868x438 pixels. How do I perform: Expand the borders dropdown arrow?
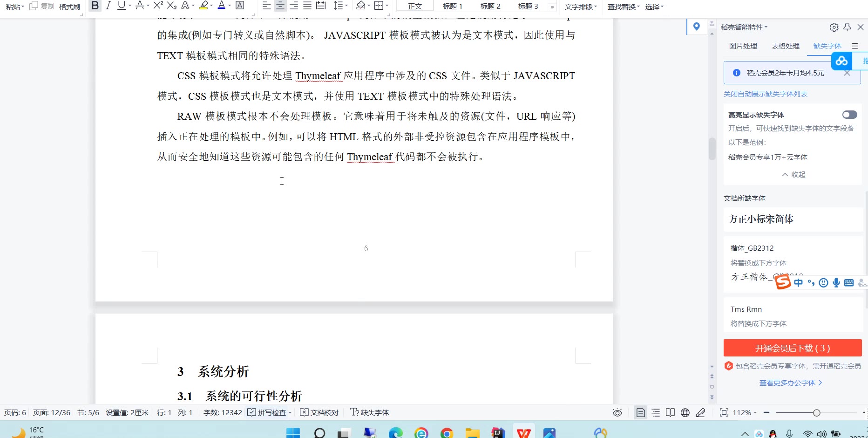pyautogui.click(x=387, y=6)
